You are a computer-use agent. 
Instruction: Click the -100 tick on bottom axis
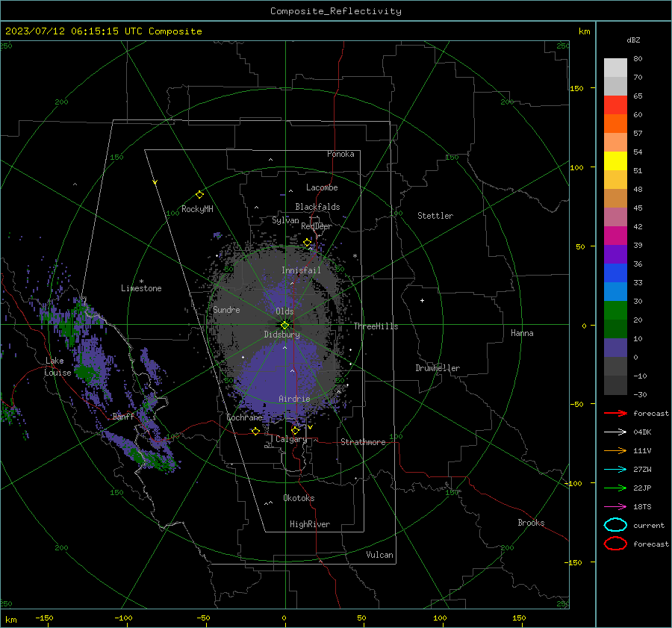click(123, 618)
